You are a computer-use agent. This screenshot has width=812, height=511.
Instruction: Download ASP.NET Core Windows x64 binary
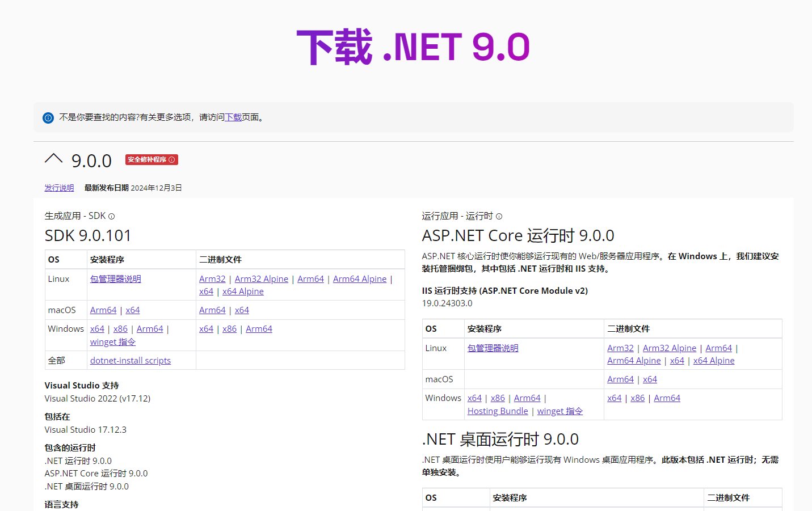coord(615,398)
